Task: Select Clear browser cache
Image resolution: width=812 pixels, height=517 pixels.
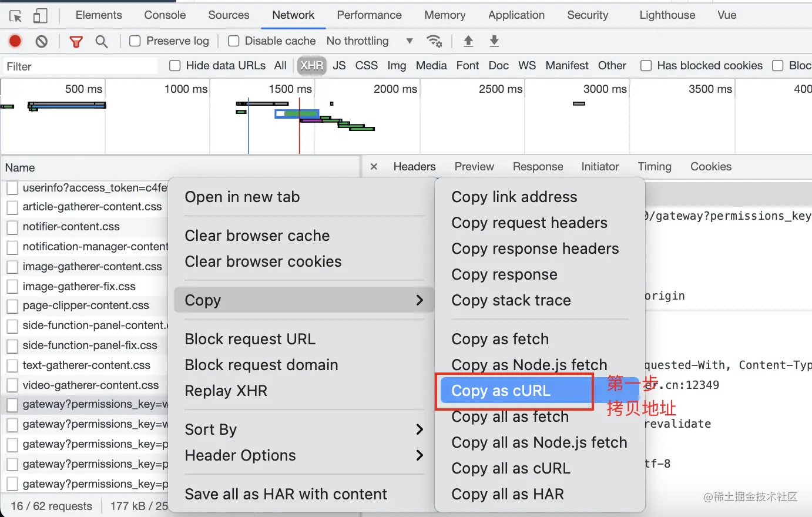Action: pos(257,236)
